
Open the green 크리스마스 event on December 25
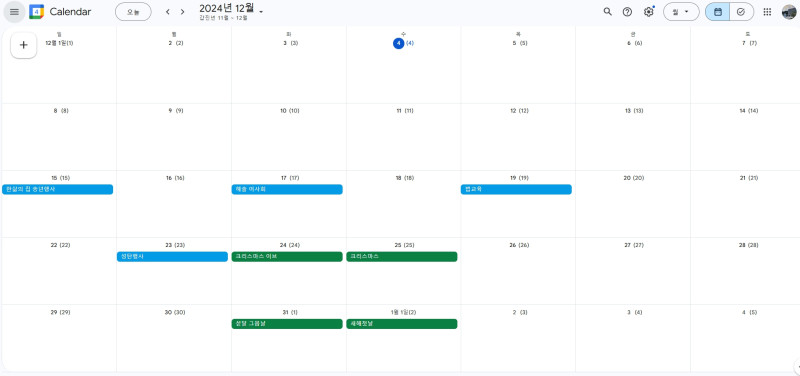[x=402, y=257]
